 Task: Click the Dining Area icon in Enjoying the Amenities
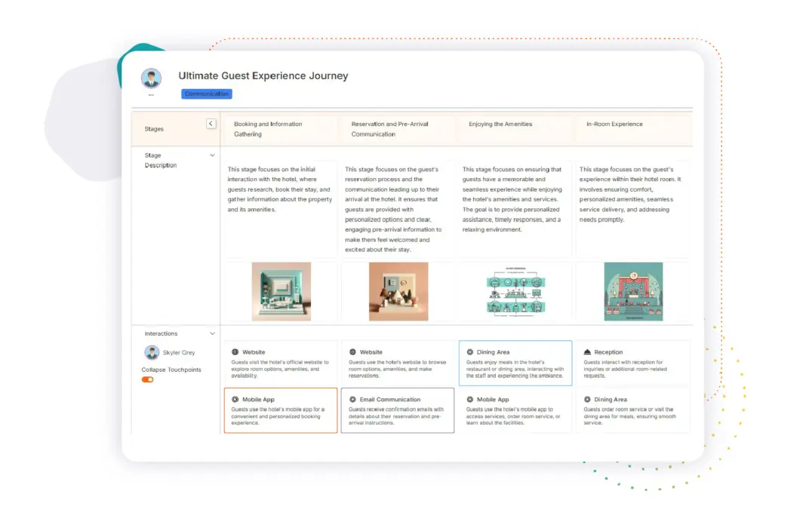pyautogui.click(x=468, y=352)
